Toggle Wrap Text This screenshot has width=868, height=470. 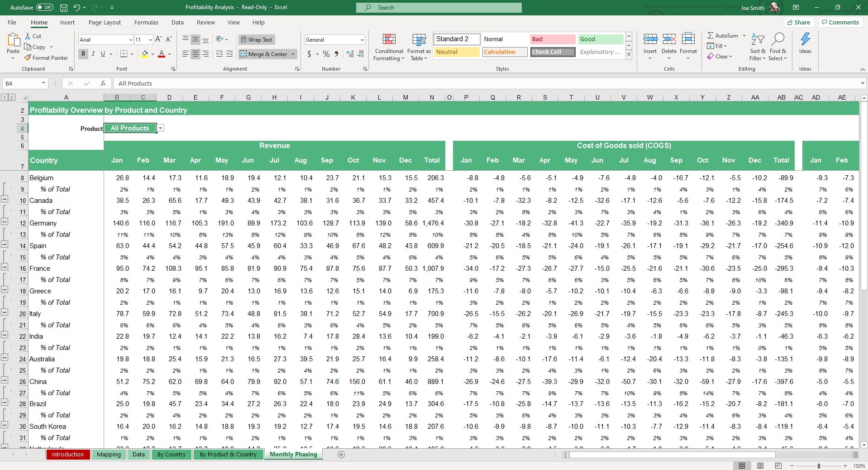257,40
